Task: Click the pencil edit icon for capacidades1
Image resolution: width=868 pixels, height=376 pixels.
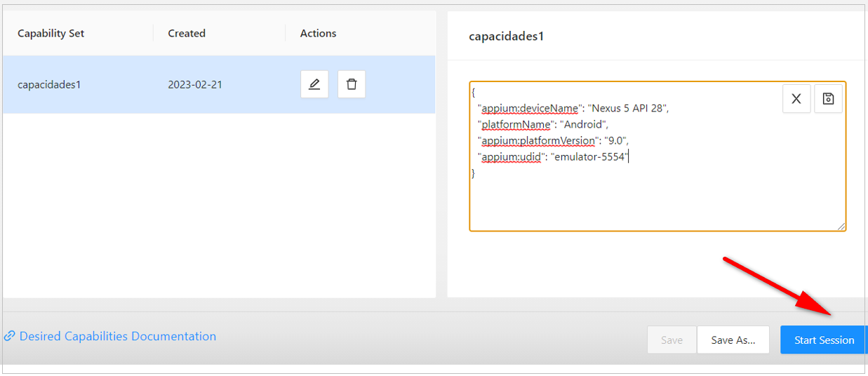Action: point(314,84)
